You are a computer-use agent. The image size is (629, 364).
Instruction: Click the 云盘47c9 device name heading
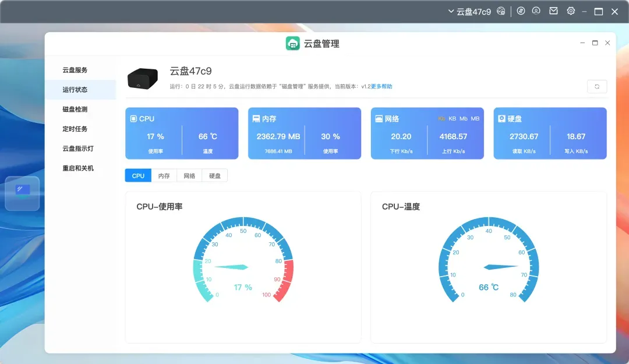tap(190, 71)
